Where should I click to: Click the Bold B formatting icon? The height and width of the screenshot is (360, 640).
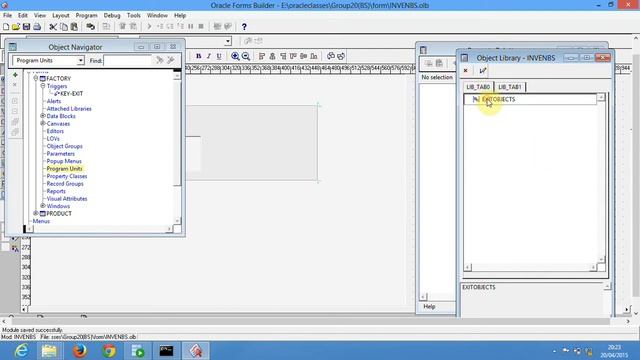198,56
